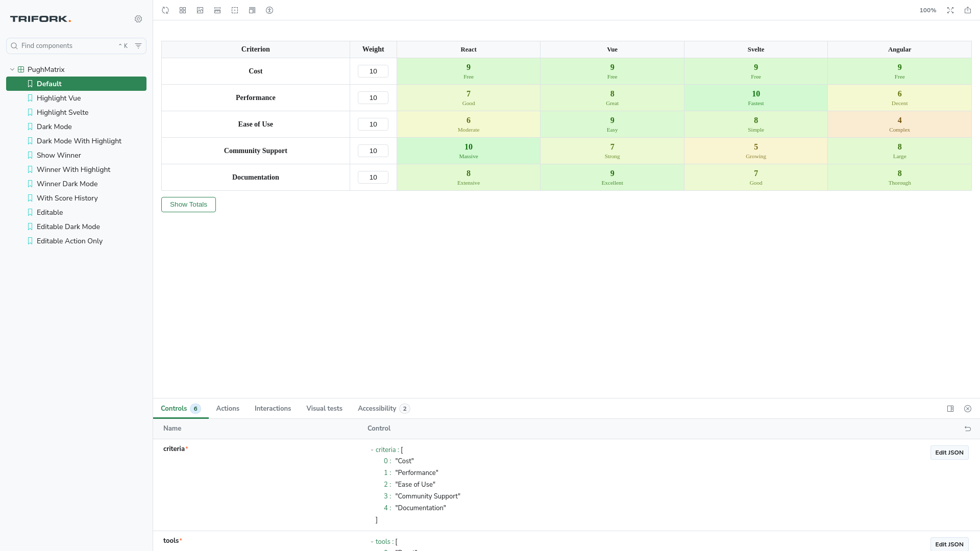Click Angular Documentation cell 'Thorough'
Screen dimensions: 980x551
pyautogui.click(x=899, y=178)
